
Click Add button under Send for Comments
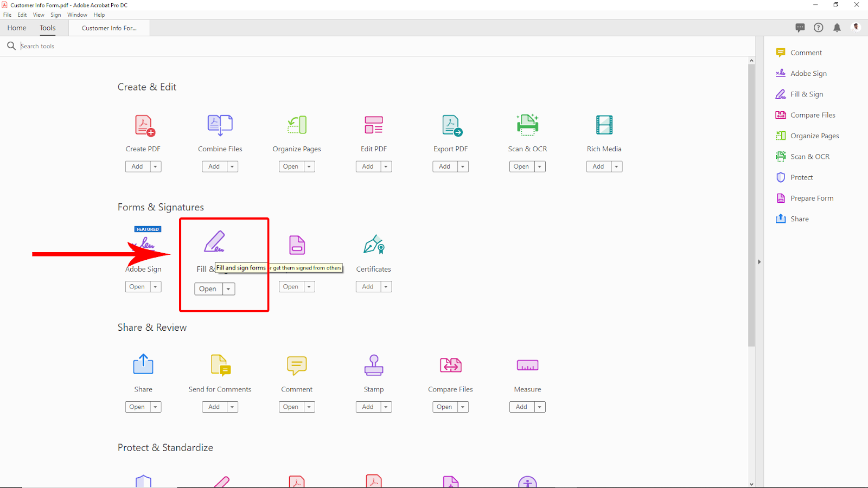click(x=214, y=407)
